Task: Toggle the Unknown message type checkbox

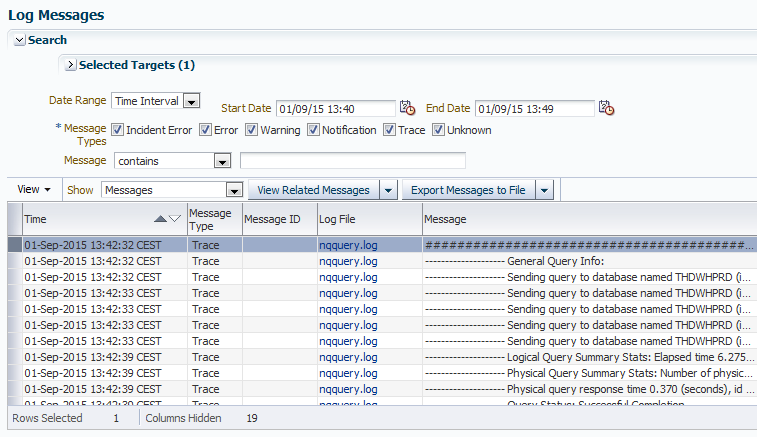Action: [438, 130]
